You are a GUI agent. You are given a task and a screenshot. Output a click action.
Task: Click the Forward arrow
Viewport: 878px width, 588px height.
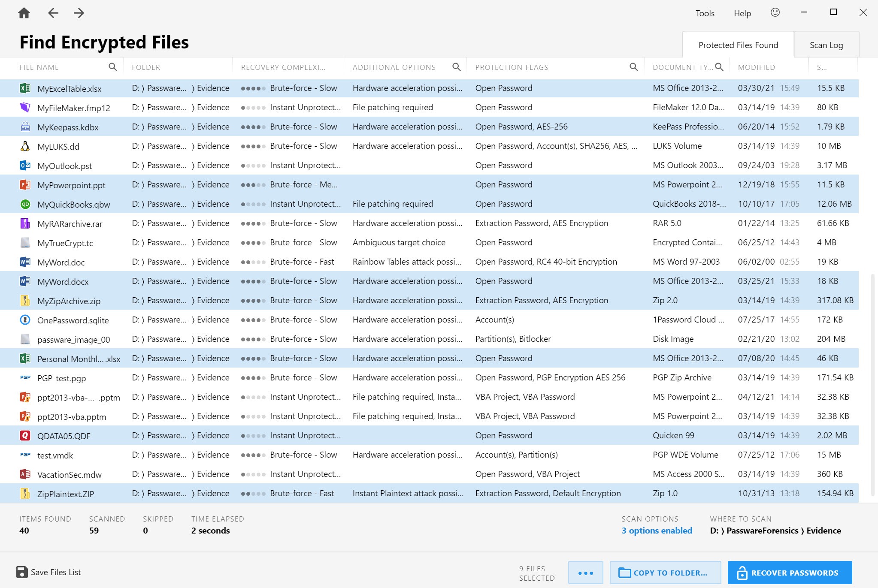(79, 13)
